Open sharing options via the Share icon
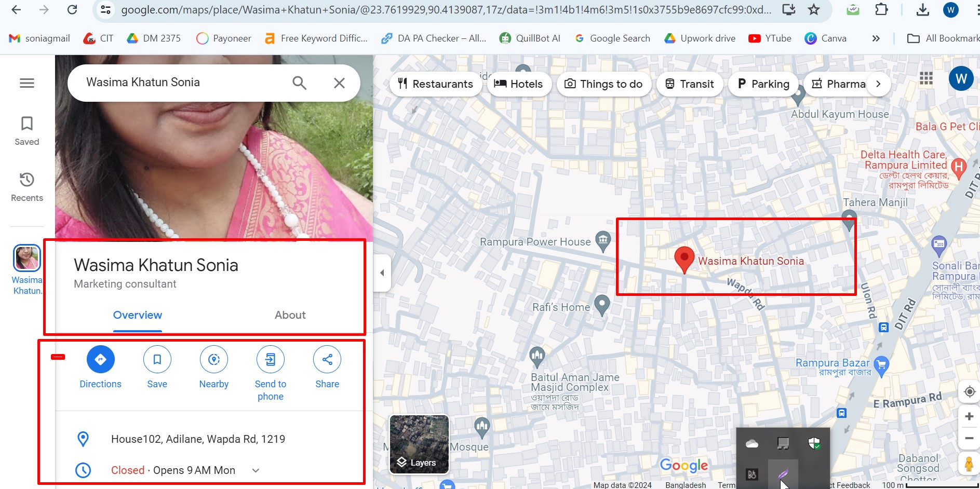This screenshot has width=980, height=489. click(x=327, y=359)
